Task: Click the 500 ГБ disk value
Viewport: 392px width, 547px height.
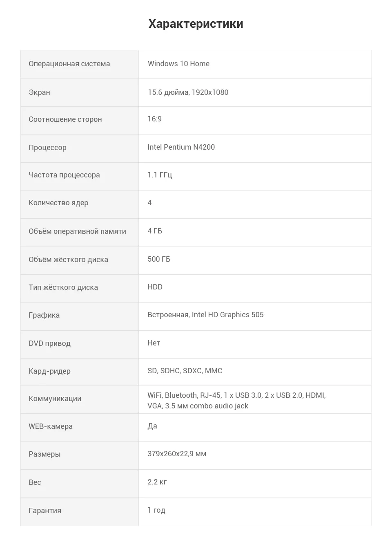Action: pyautogui.click(x=159, y=259)
